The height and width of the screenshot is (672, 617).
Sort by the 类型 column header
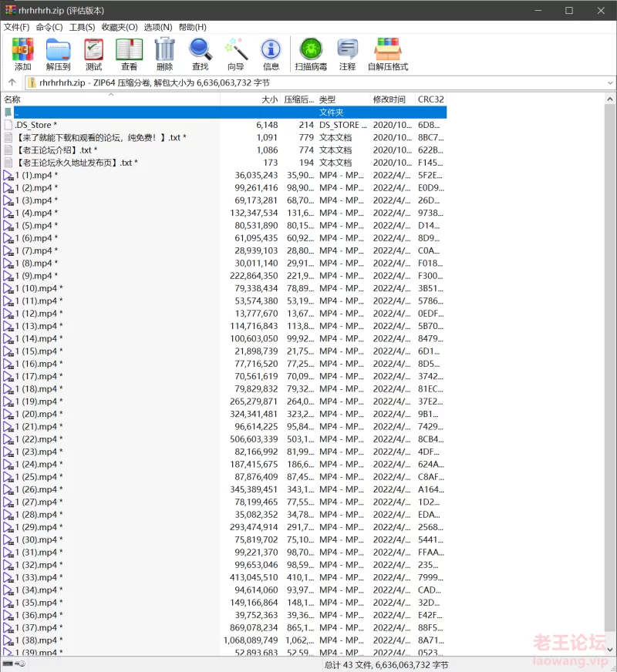(x=343, y=99)
